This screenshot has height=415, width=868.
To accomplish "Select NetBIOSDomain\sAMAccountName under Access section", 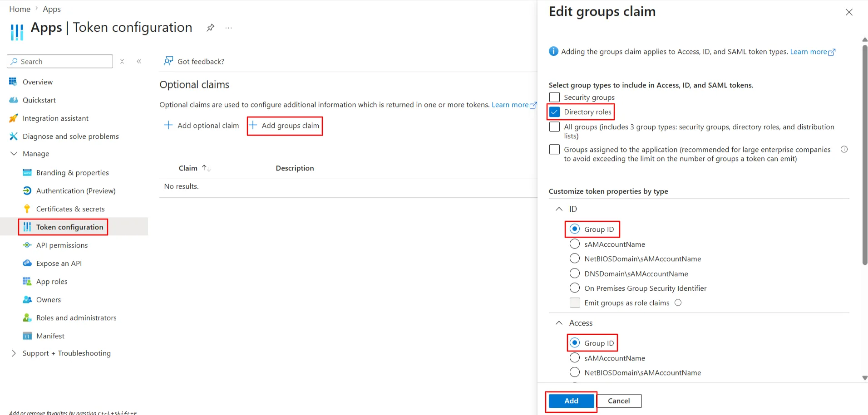I will 575,372.
